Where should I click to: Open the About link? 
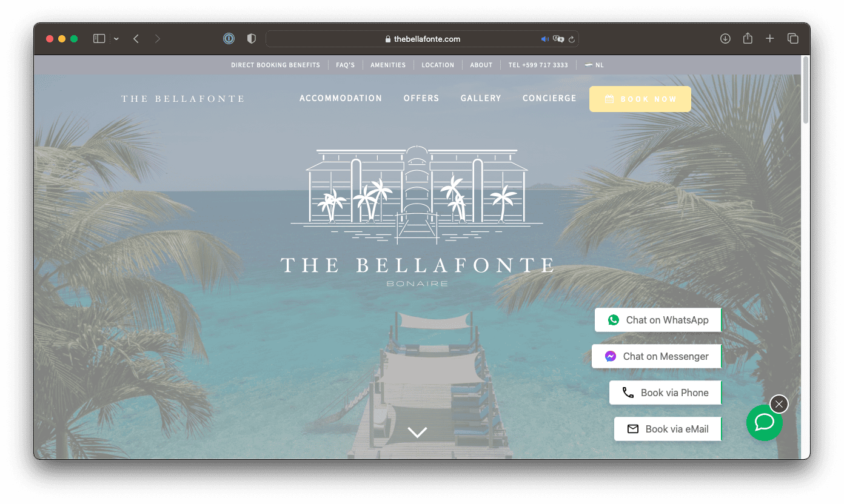point(481,65)
